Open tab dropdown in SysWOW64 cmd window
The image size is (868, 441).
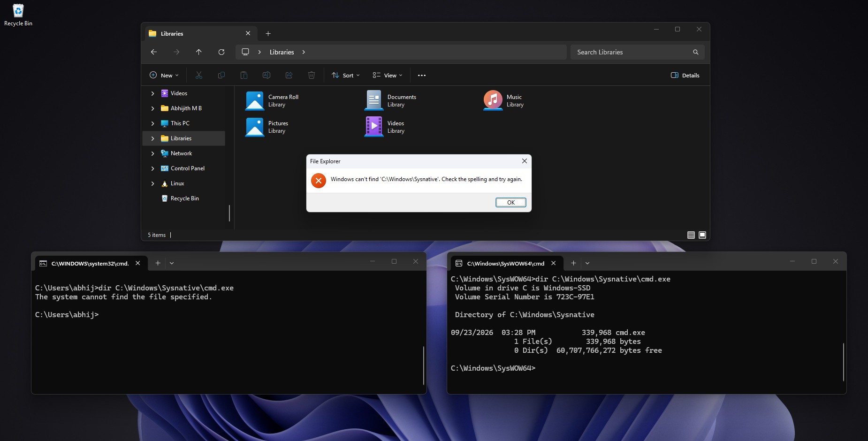click(587, 263)
